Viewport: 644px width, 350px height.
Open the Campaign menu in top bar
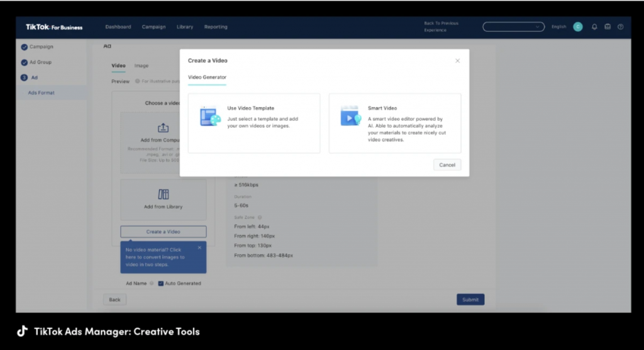[153, 26]
